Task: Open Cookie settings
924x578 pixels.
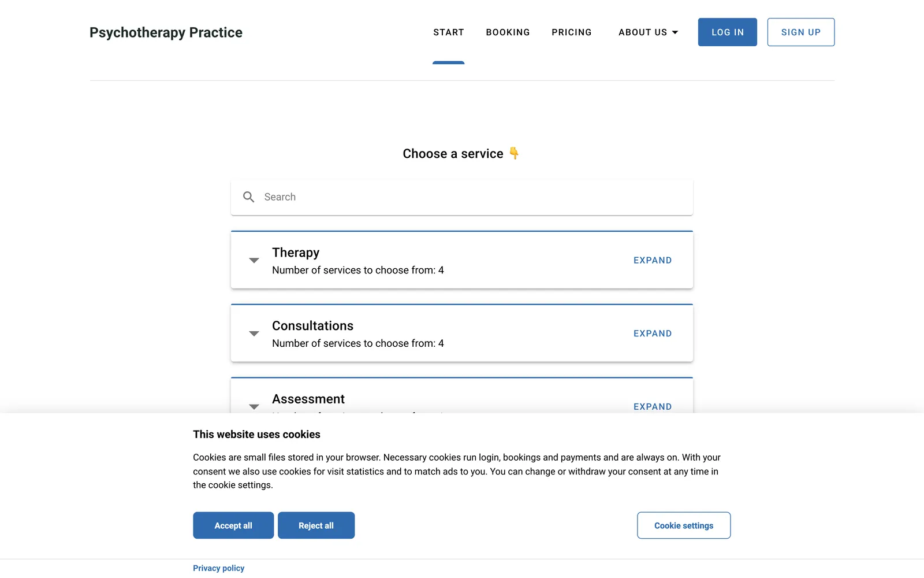Action: point(684,525)
